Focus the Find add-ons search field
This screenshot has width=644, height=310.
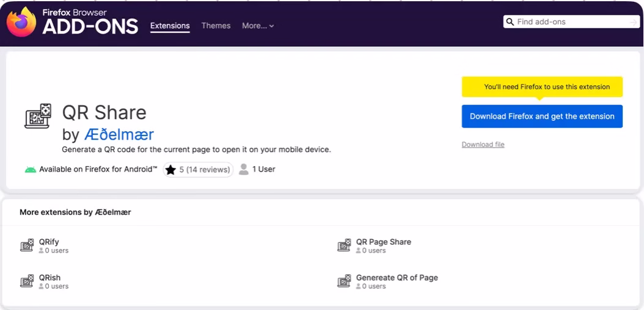click(571, 22)
